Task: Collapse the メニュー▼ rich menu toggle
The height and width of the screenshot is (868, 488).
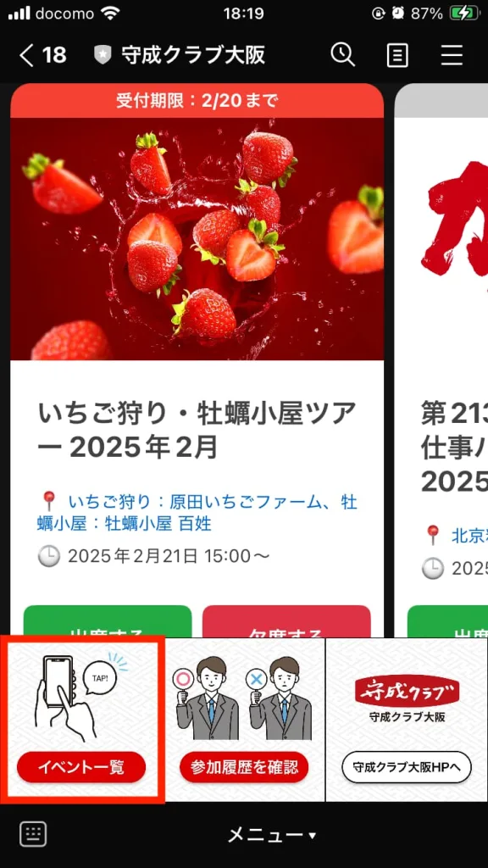Action: (x=272, y=835)
